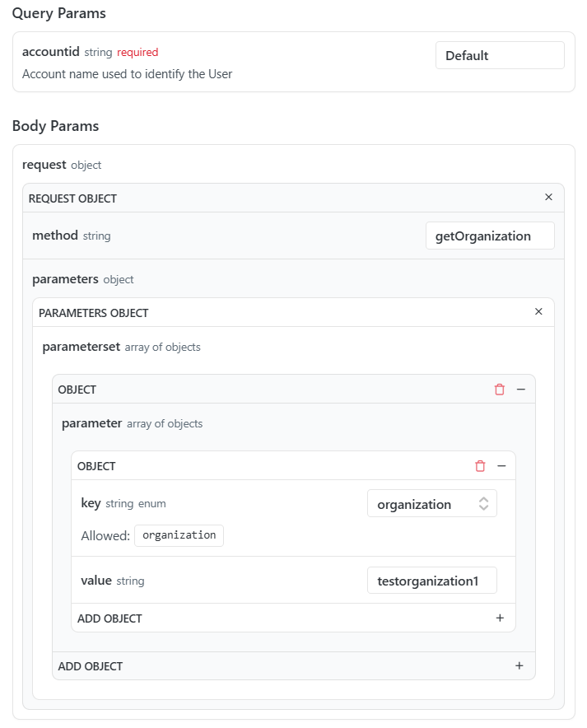
Task: Close the REQUEST OBJECT panel with X
Action: 548,198
